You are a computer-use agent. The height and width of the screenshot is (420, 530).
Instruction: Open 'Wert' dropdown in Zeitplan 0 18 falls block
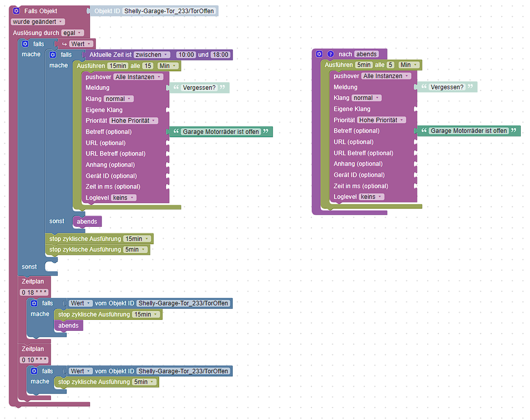81,303
